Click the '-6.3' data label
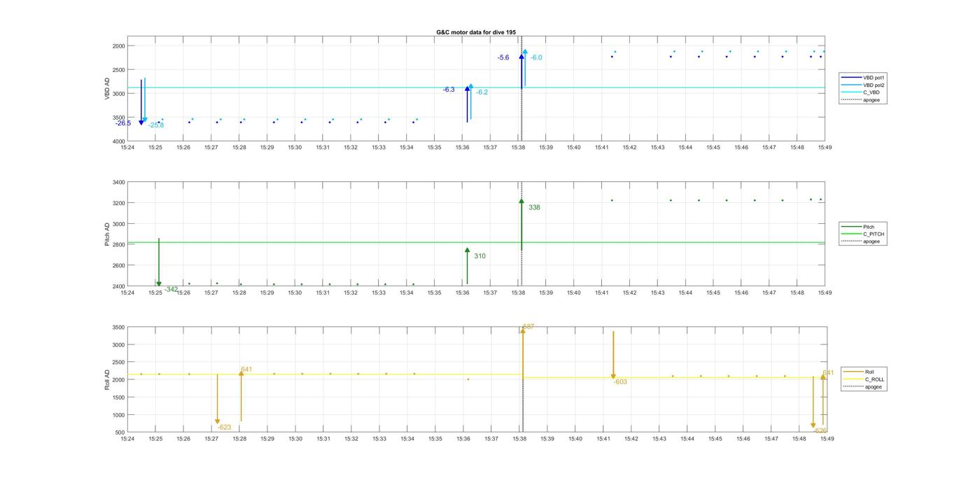Screen dimensions: 980x485 (449, 90)
